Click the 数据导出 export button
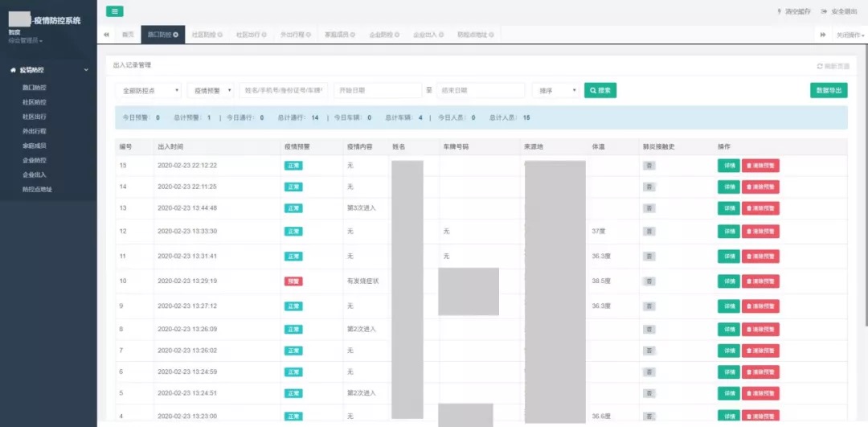 pyautogui.click(x=828, y=91)
